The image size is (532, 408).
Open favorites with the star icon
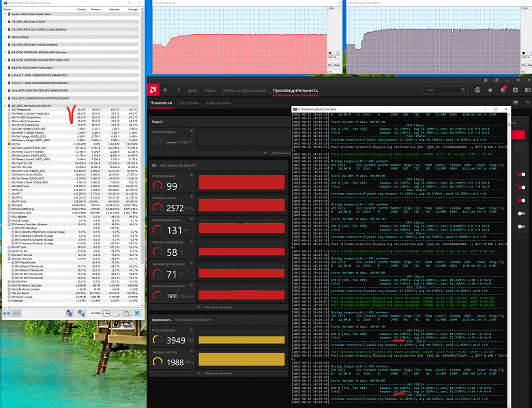[x=490, y=90]
